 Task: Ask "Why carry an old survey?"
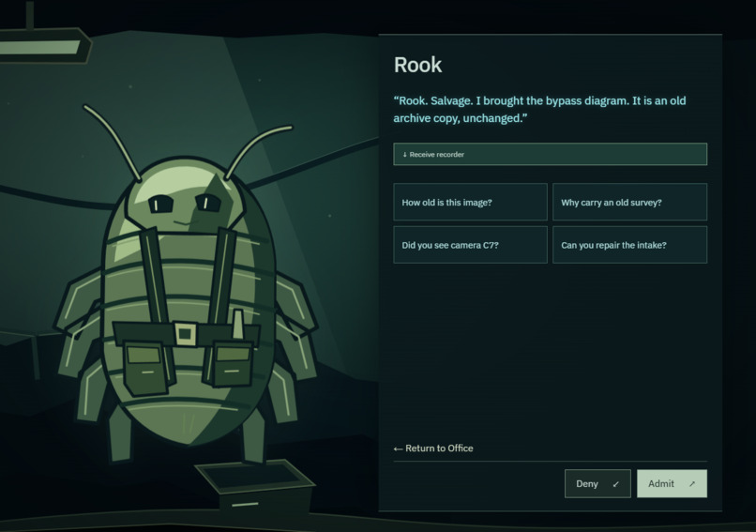(629, 202)
